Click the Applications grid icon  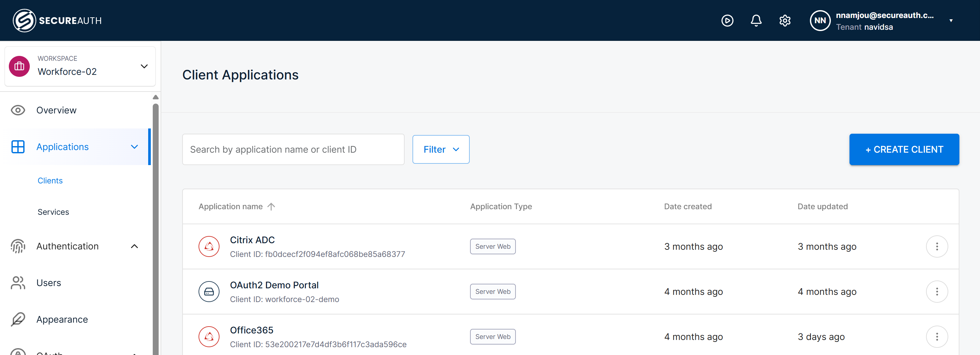coord(18,147)
